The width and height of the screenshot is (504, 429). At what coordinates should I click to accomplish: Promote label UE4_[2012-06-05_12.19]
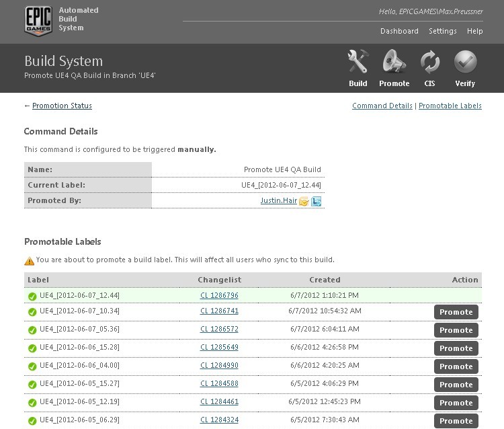click(x=456, y=403)
